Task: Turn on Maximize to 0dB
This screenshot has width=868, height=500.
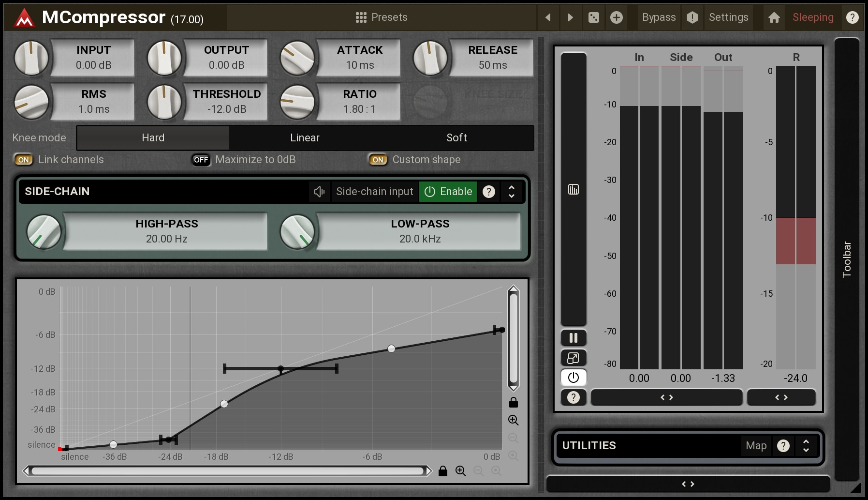Action: coord(201,160)
